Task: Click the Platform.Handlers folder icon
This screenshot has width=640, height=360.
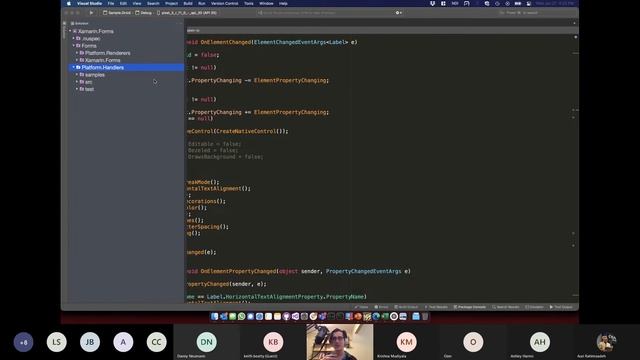Action: tap(78, 67)
